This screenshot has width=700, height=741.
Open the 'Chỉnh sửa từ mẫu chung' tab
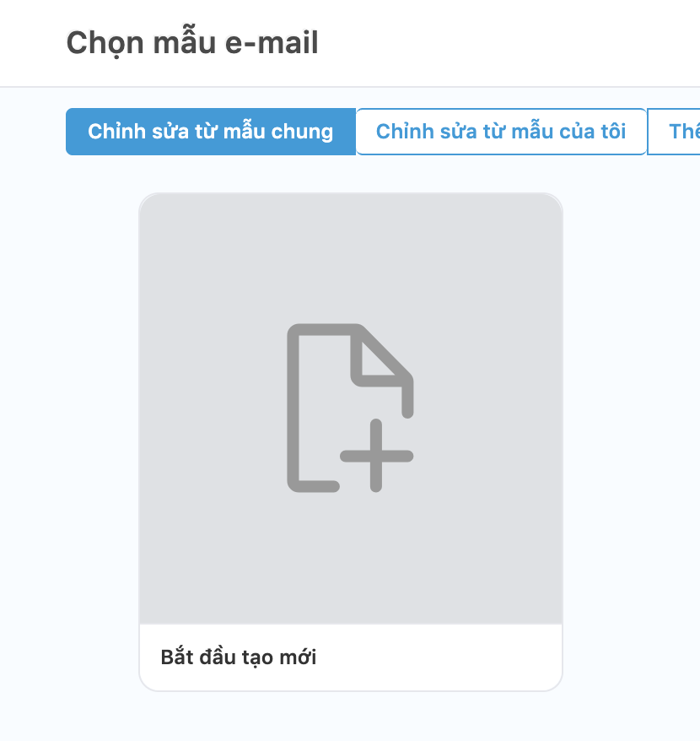pos(211,132)
